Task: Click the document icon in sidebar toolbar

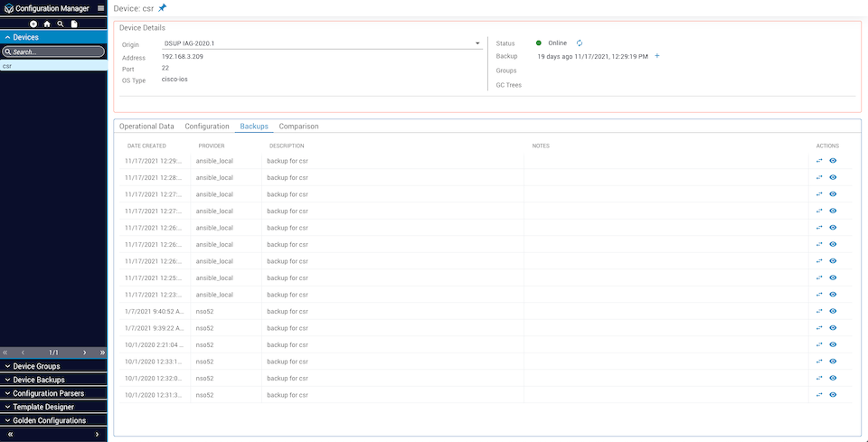Action: pos(74,24)
